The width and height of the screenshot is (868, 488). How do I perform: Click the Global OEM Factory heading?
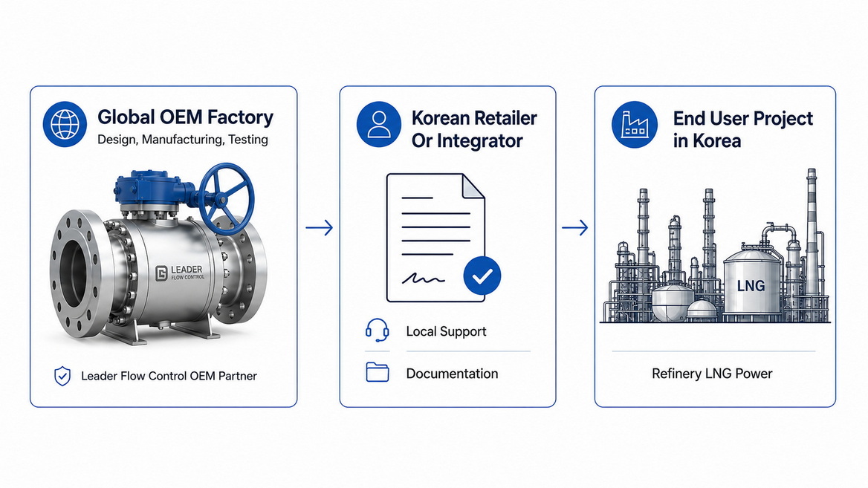tap(185, 117)
